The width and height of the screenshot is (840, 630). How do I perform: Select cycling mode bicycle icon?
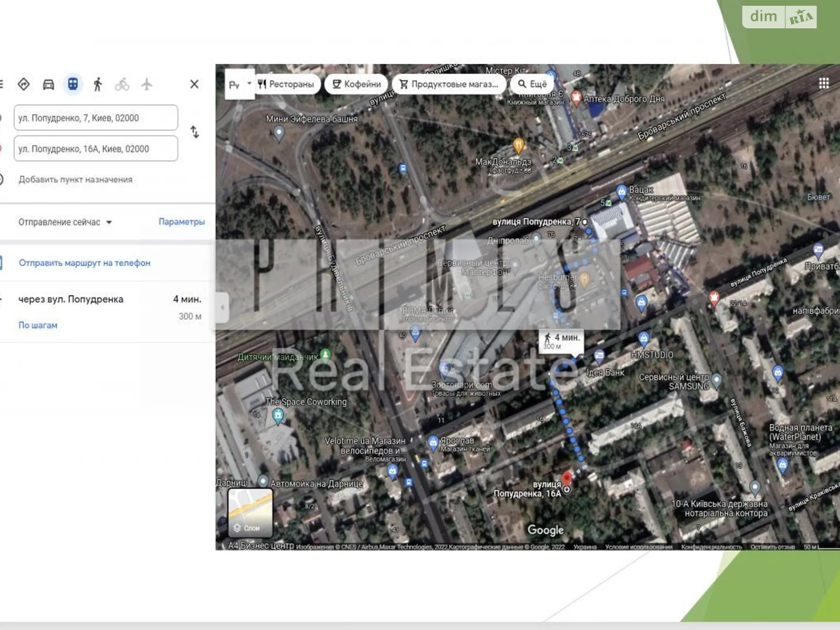click(122, 84)
